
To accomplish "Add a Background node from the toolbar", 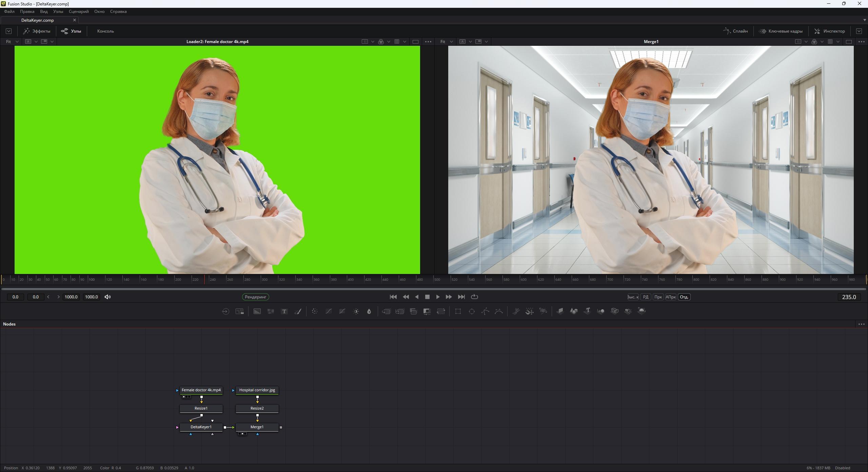I will (x=257, y=311).
